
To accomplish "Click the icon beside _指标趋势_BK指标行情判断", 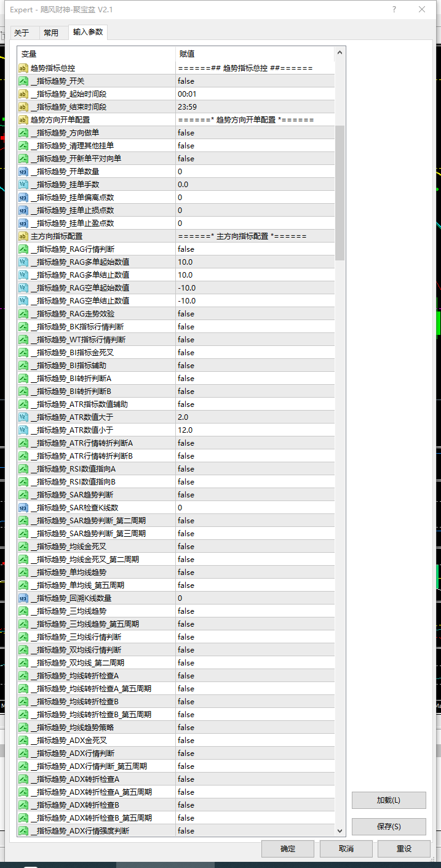I will 23,327.
